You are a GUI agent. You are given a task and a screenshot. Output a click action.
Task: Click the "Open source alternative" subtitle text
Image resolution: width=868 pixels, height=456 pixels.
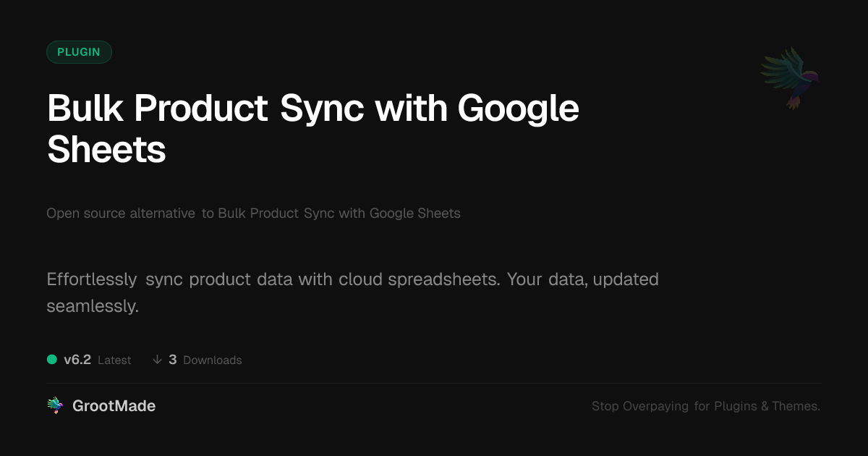point(121,214)
